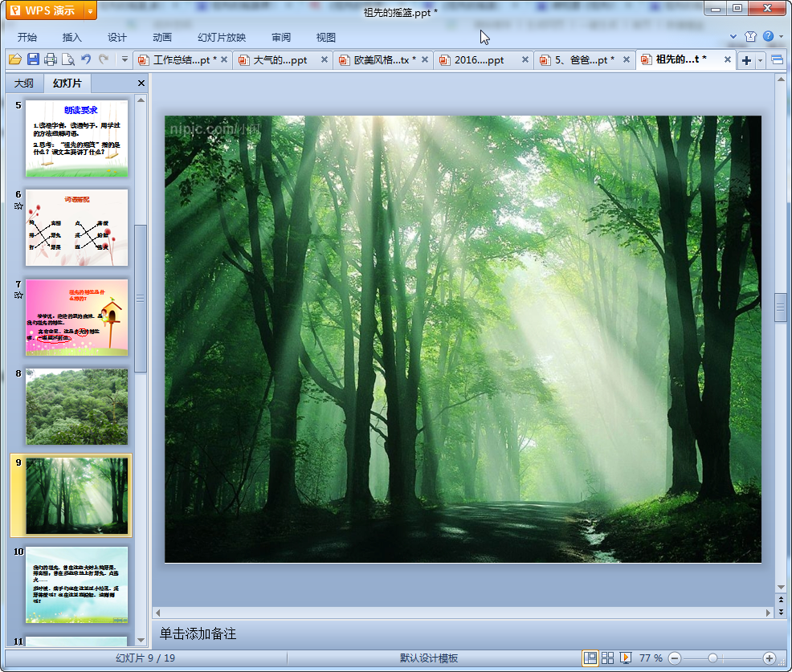Expand the new tab dropdown arrow
Viewport: 792px width, 672px height.
(x=760, y=60)
